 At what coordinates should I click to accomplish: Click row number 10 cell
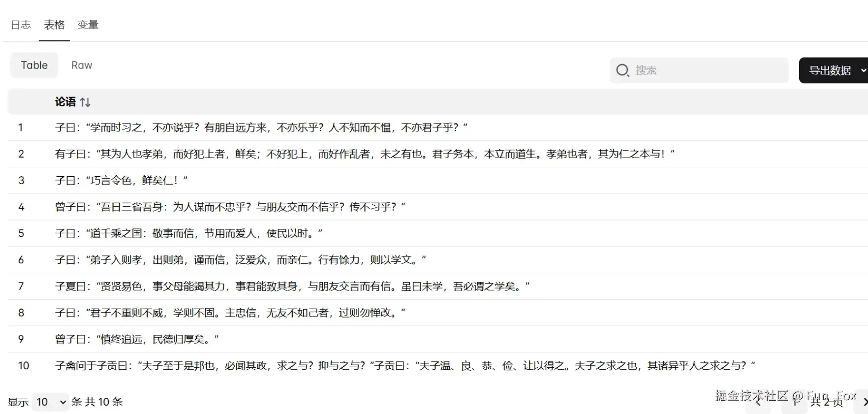tap(24, 366)
